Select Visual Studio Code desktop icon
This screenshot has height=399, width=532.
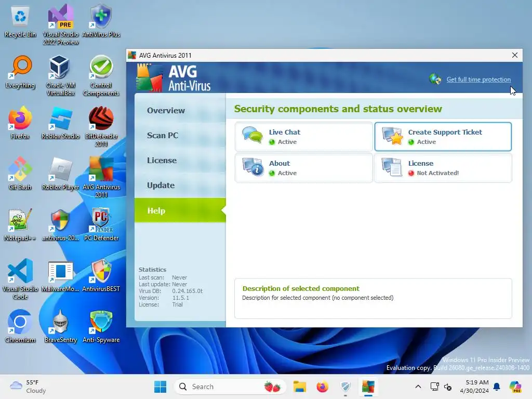pyautogui.click(x=20, y=279)
